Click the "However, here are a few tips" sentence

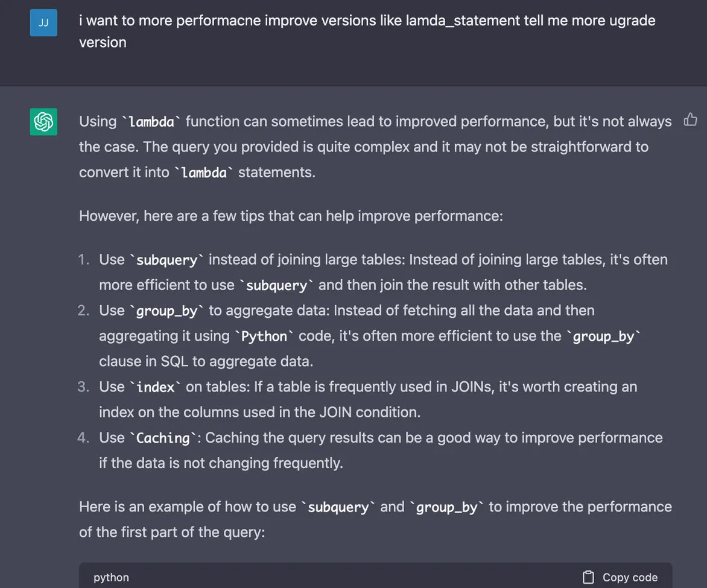point(291,216)
